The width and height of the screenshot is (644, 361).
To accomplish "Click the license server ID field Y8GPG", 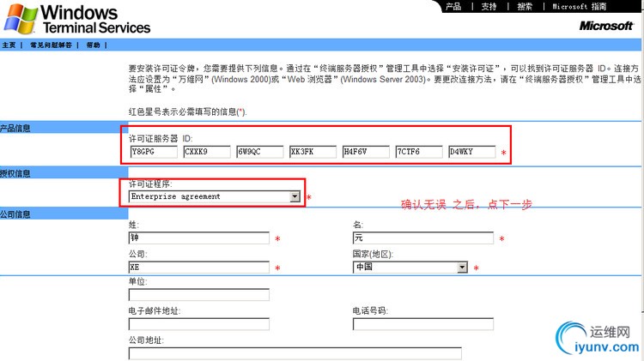I will [x=154, y=152].
